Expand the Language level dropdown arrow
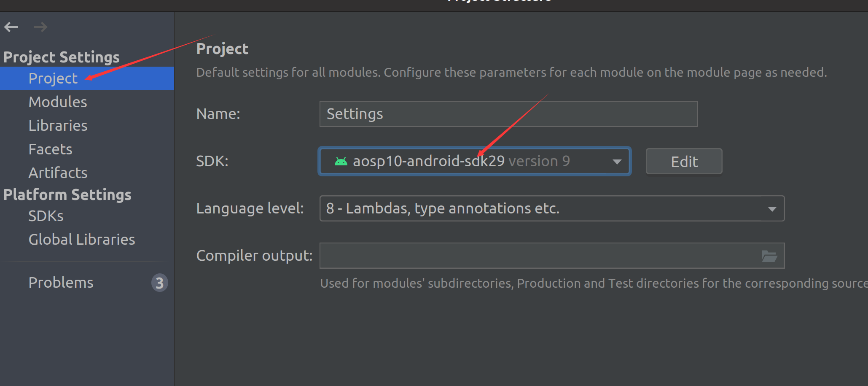This screenshot has width=868, height=386. pos(772,209)
